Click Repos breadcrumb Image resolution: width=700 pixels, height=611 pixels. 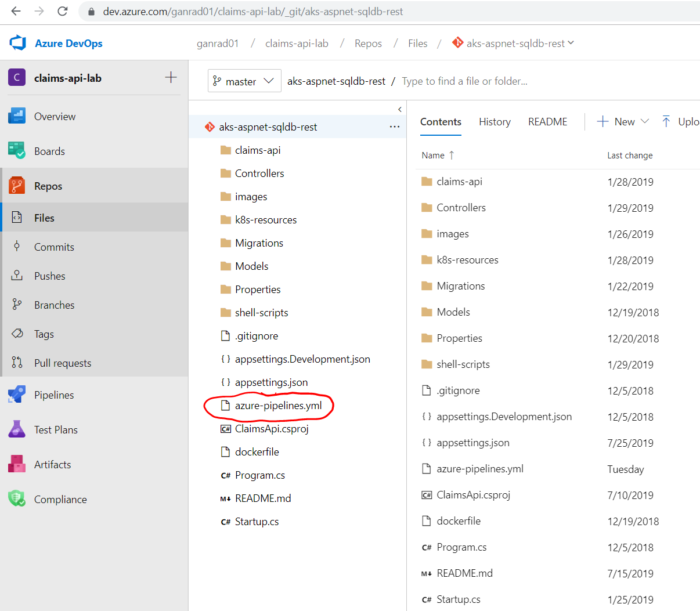point(368,44)
